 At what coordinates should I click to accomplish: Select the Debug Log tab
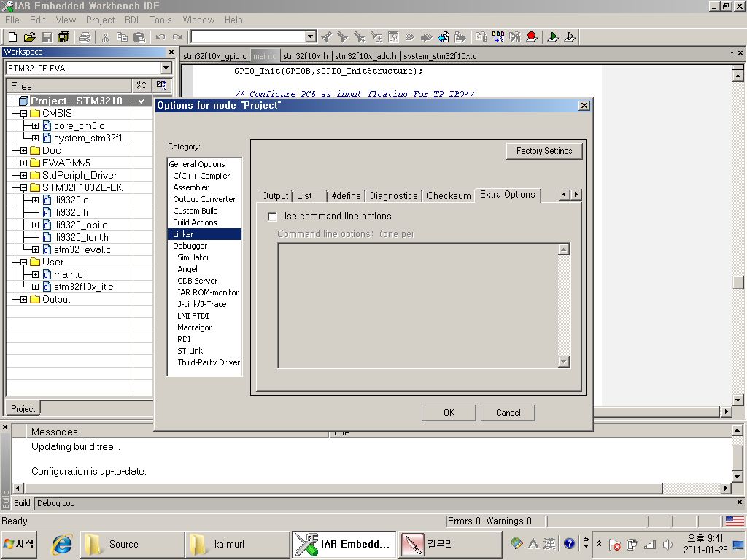pyautogui.click(x=55, y=503)
